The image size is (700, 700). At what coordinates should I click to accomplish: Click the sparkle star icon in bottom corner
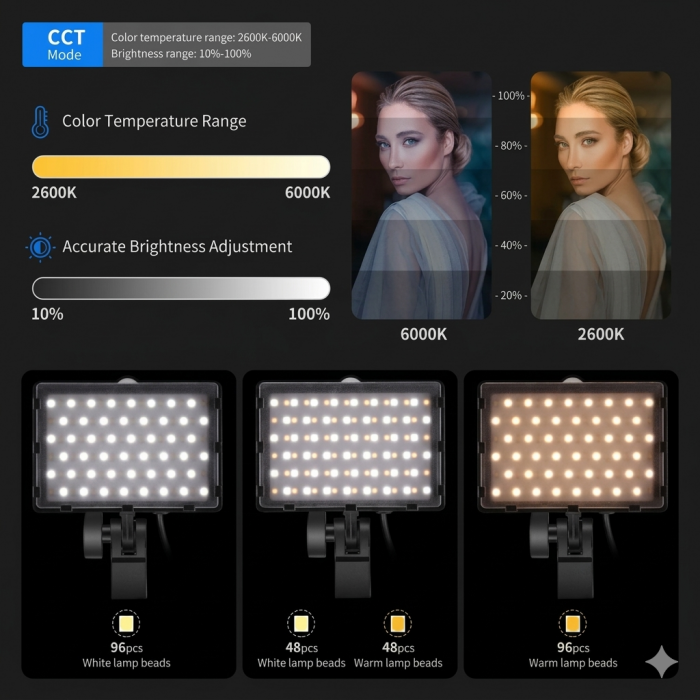pos(661,662)
